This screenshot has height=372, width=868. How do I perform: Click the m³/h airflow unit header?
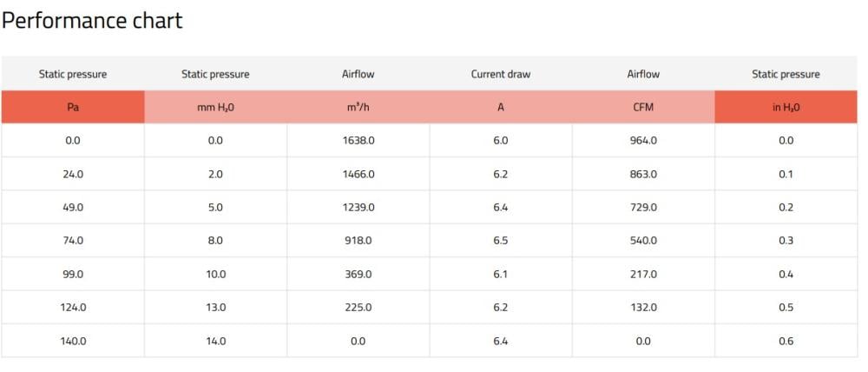pyautogui.click(x=358, y=108)
